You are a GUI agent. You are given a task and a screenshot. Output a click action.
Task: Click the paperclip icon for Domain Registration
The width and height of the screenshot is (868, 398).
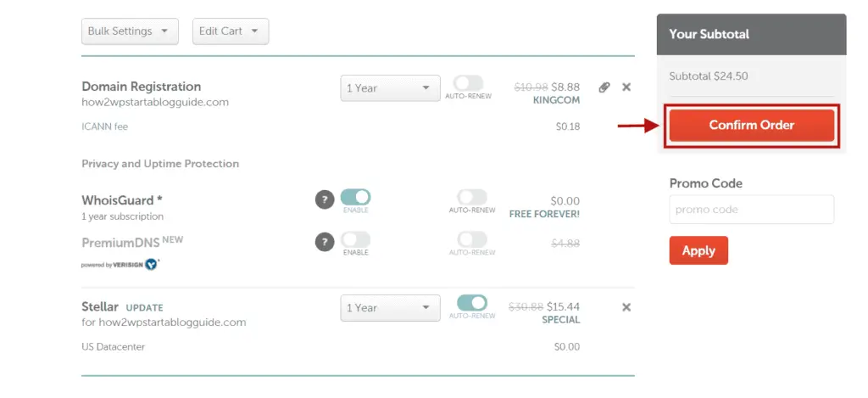point(604,87)
